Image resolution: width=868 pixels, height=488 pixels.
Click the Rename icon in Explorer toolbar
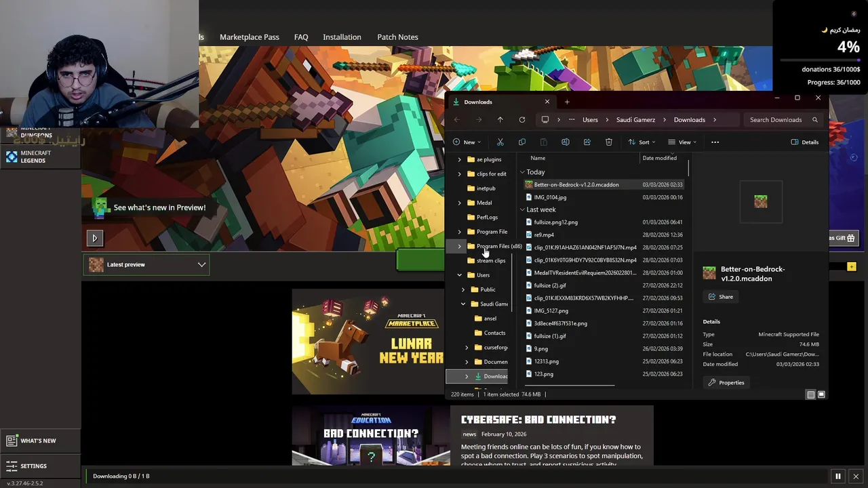tap(566, 142)
